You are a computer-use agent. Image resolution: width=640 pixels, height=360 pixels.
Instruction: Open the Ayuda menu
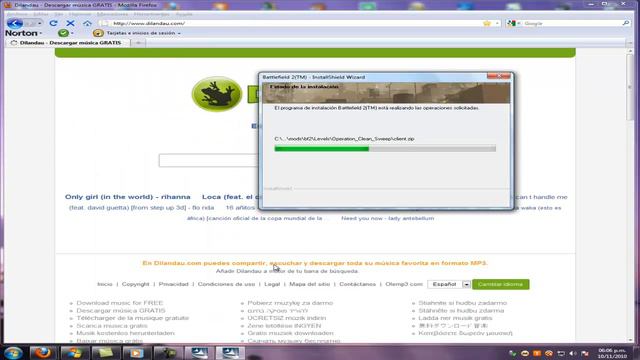184,14
